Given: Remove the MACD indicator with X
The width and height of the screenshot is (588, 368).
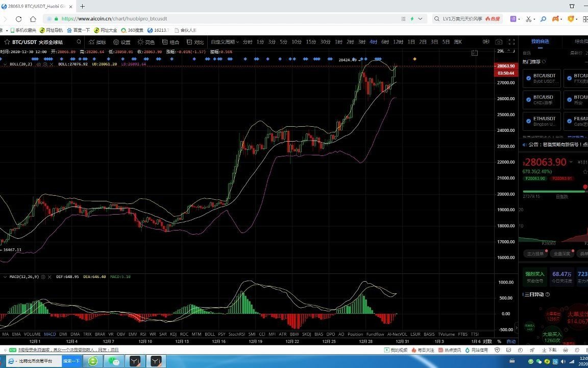Looking at the screenshot, I should pyautogui.click(x=50, y=277).
